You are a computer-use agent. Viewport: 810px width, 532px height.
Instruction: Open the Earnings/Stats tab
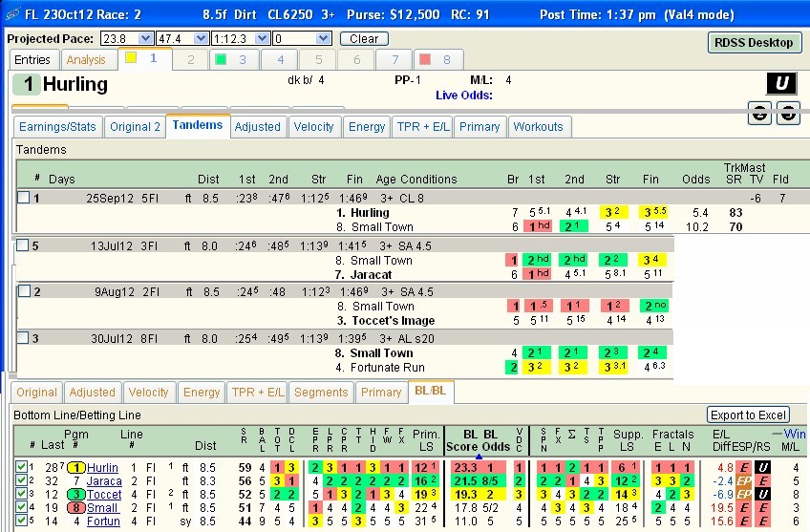(x=57, y=127)
